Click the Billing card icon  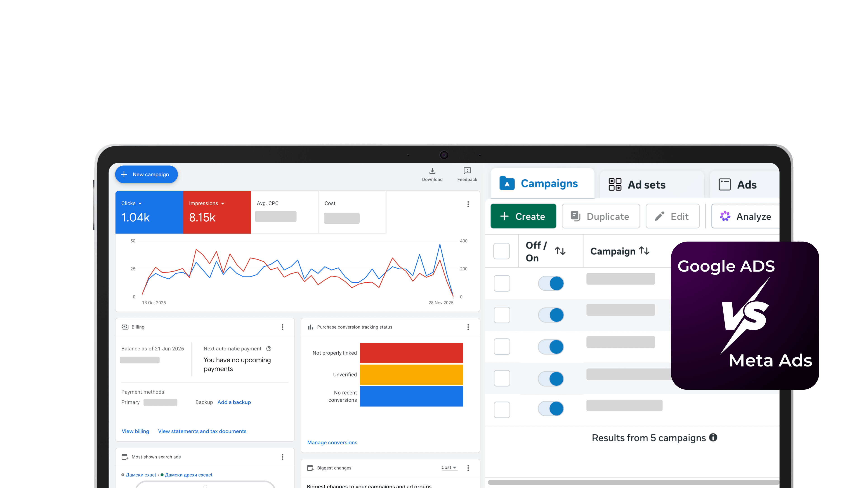[x=125, y=327]
